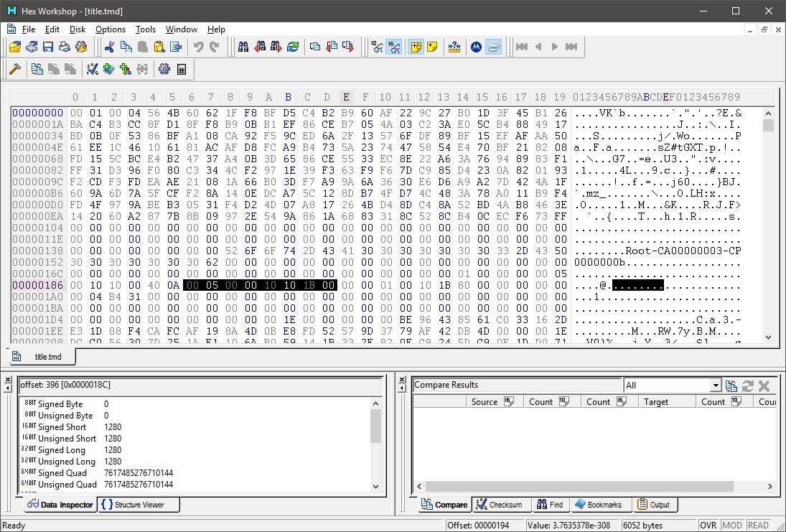786x532 pixels.
Task: Toggle OVR overwrite mode in status bar
Action: pyautogui.click(x=708, y=526)
